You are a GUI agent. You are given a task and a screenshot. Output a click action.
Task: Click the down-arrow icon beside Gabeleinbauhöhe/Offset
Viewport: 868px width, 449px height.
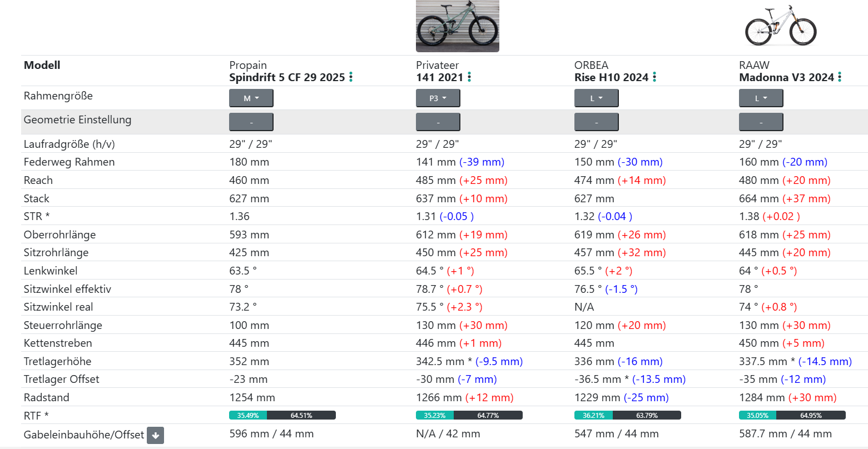click(155, 435)
